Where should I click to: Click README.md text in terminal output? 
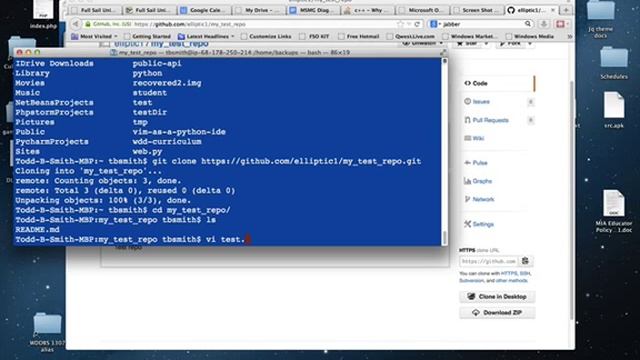37,230
